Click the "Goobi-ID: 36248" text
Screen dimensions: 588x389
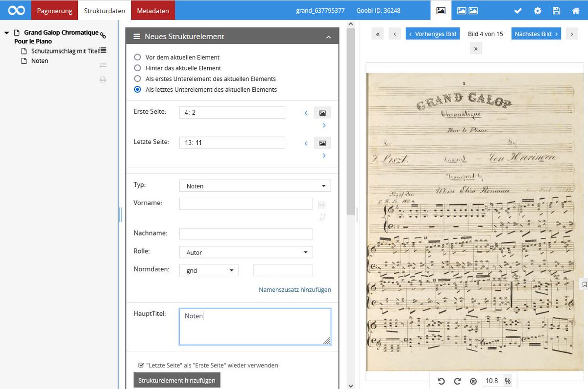tap(378, 10)
